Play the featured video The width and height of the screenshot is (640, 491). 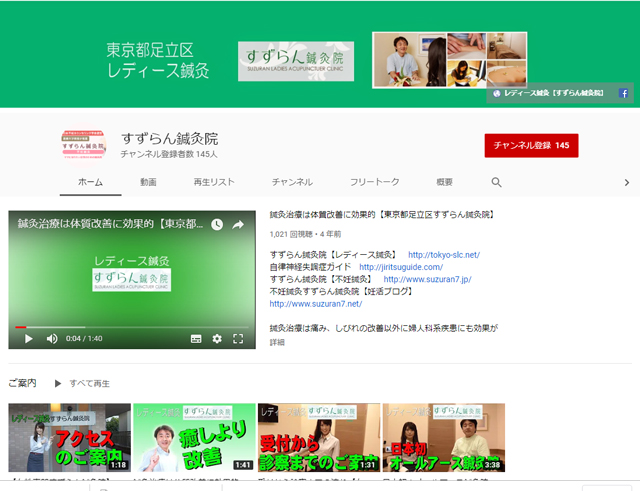coord(28,339)
